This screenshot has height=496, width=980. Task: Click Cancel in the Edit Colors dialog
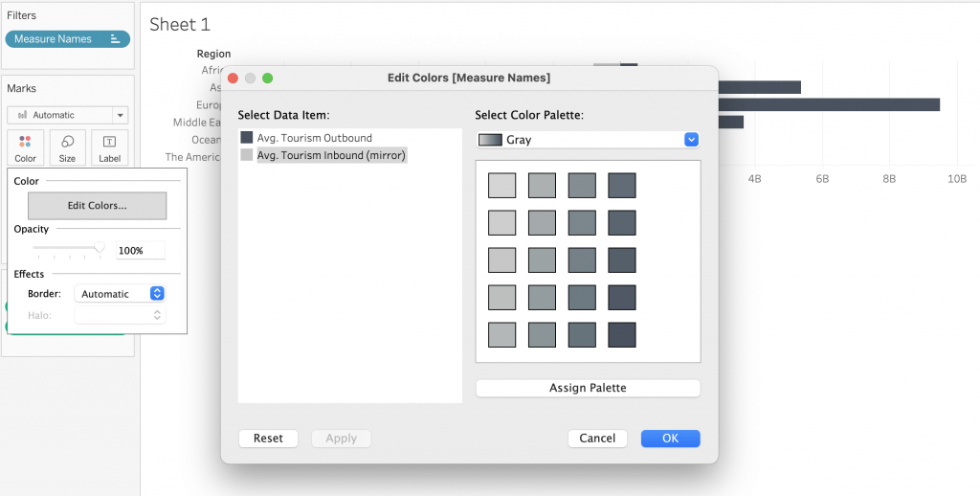coord(597,439)
